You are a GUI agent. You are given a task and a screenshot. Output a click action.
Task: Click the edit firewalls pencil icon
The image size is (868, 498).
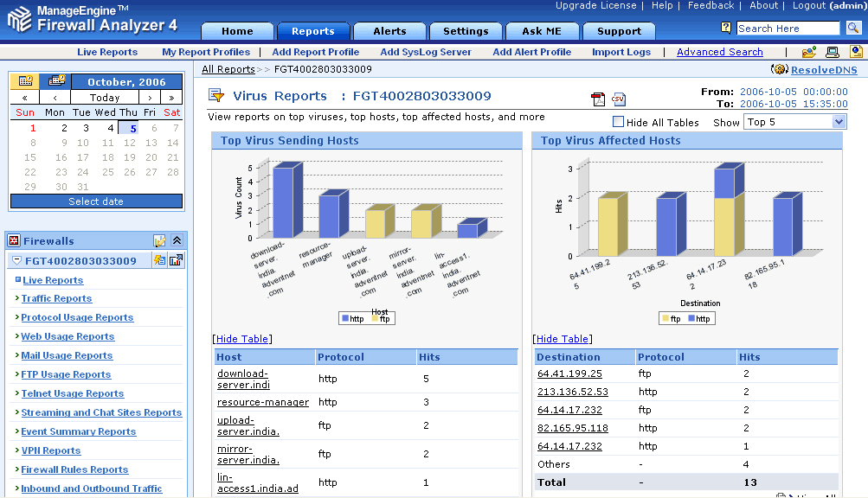159,240
